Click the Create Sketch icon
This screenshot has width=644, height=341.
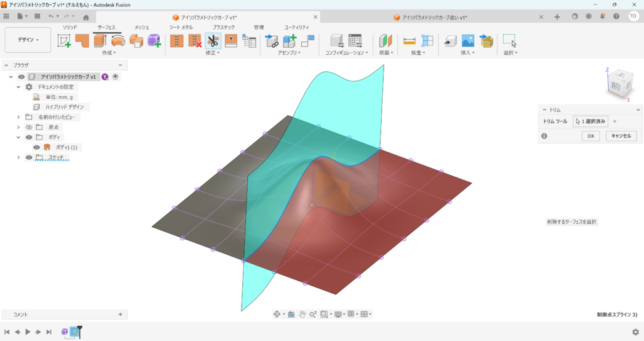pos(65,41)
